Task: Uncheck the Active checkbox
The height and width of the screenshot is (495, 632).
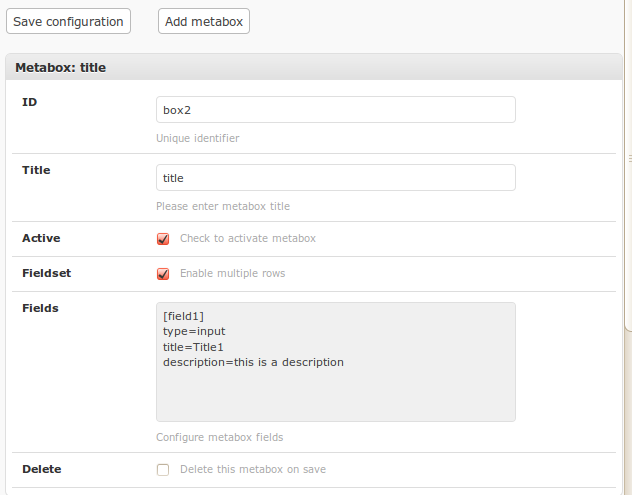Action: click(163, 239)
